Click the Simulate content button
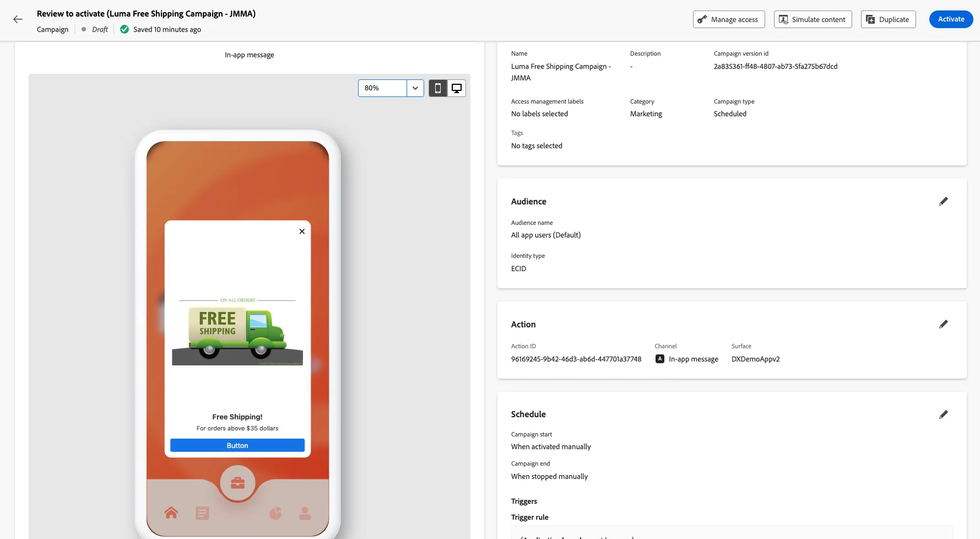Screen dimensions: 980x539 [x=813, y=19]
